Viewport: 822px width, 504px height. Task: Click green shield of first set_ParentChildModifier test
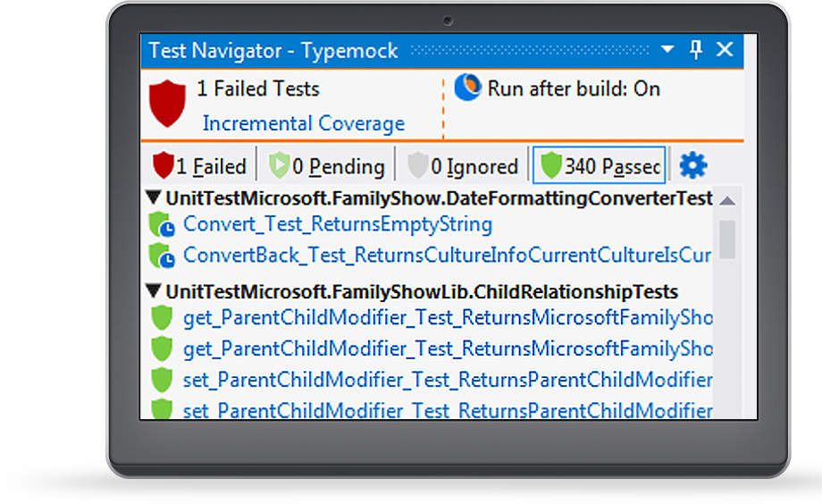point(162,380)
